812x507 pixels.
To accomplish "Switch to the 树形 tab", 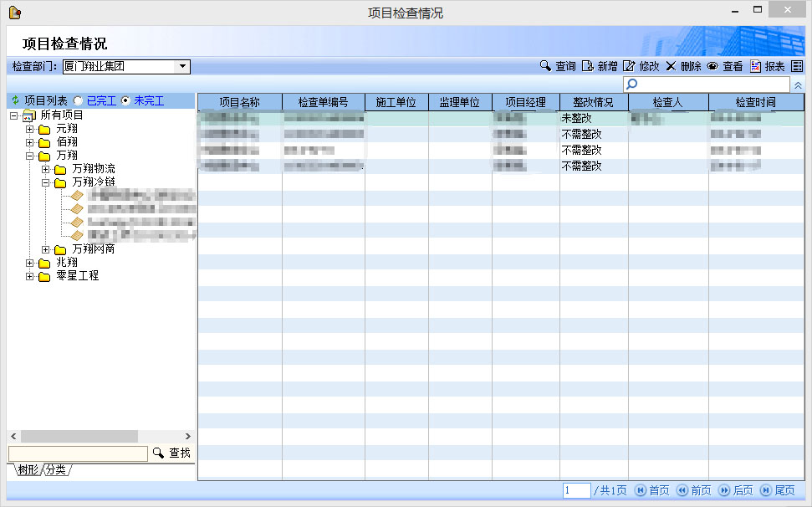I will (28, 470).
